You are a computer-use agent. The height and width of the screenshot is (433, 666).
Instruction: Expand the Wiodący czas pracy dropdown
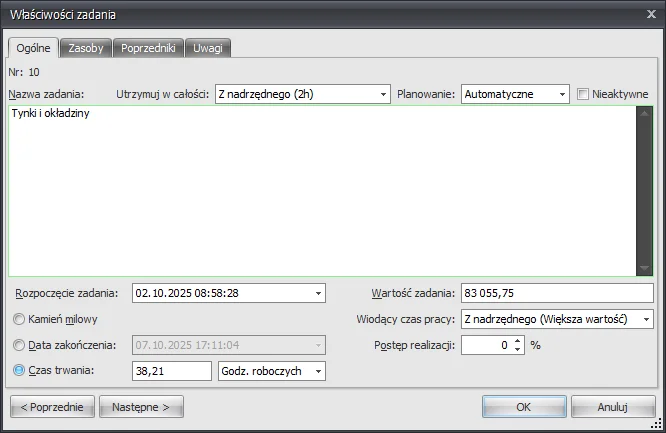(646, 319)
